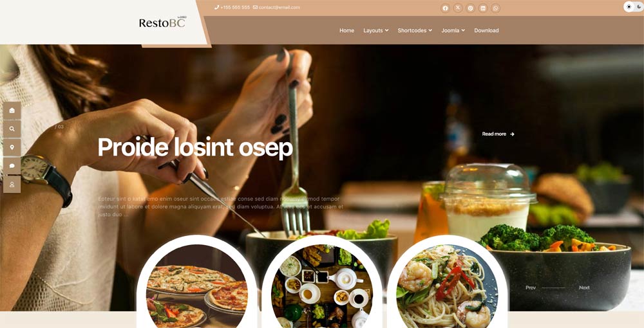Open the LinkedIn social icon
The height and width of the screenshot is (328, 644).
483,8
